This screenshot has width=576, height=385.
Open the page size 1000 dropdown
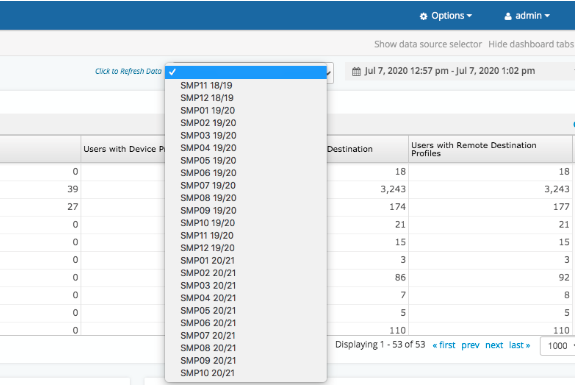point(558,346)
